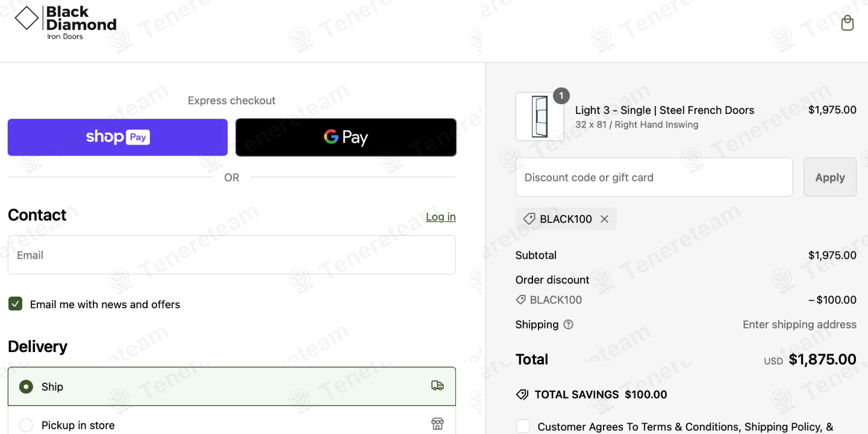Click the Discount code or gift card field

click(654, 177)
